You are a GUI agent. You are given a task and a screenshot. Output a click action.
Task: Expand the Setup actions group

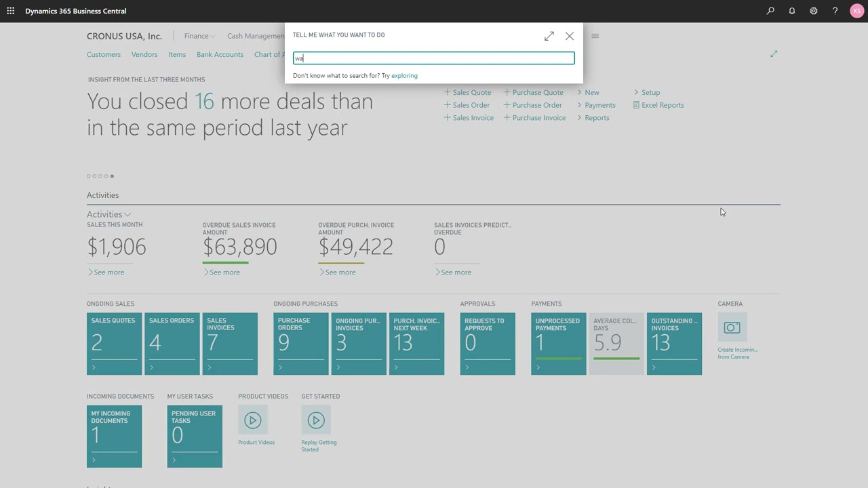click(647, 92)
